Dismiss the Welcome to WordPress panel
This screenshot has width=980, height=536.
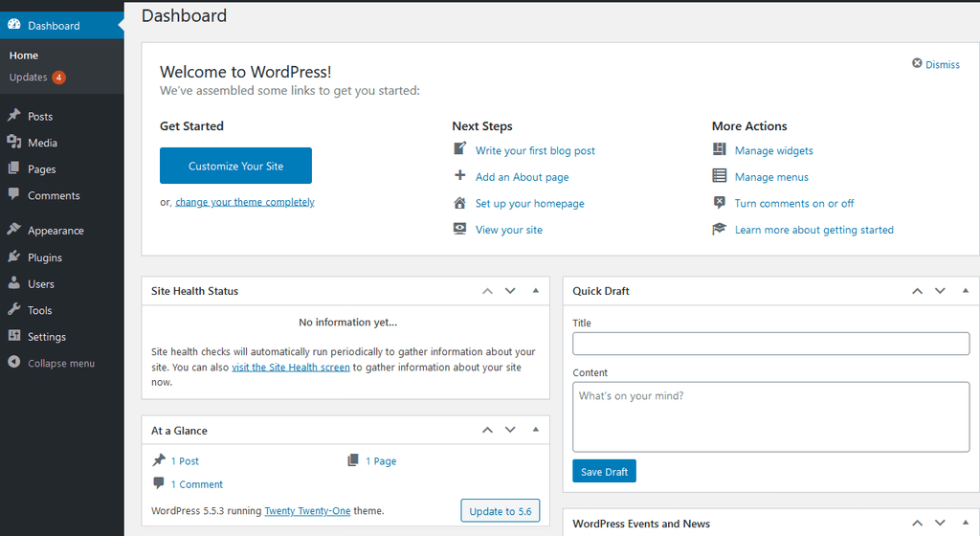point(936,64)
